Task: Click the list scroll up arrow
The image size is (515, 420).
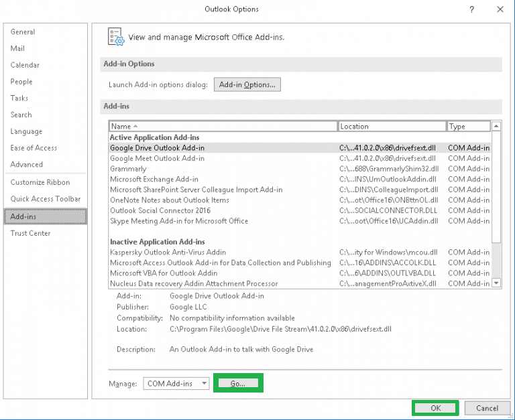Action: (496, 127)
